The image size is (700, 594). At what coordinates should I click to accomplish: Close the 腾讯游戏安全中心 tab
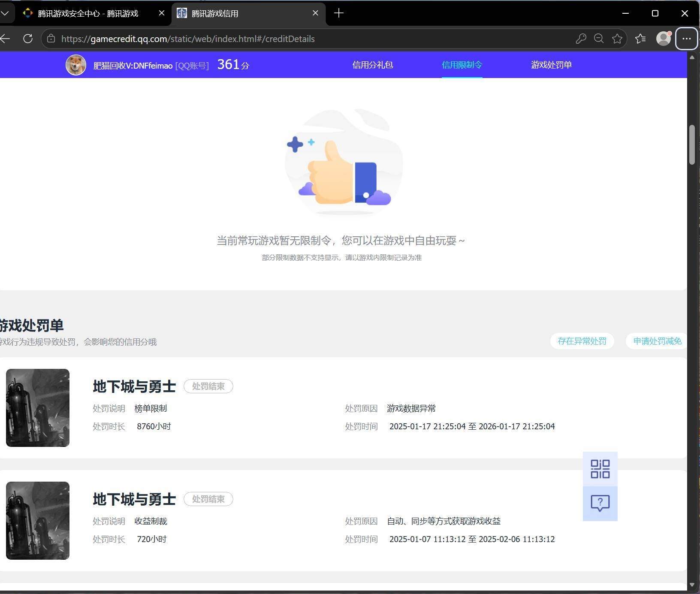click(162, 13)
